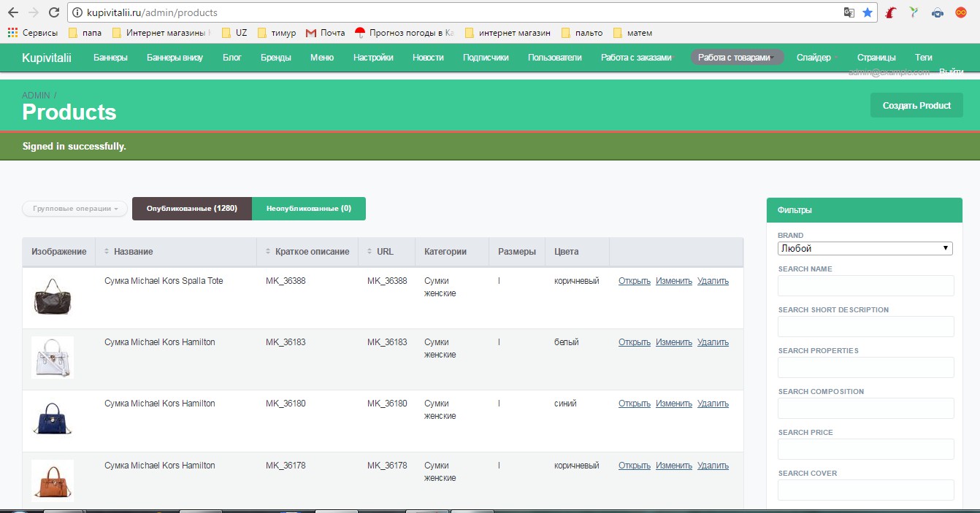Open the Подписчики section
The height and width of the screenshot is (513, 980).
[x=486, y=58]
